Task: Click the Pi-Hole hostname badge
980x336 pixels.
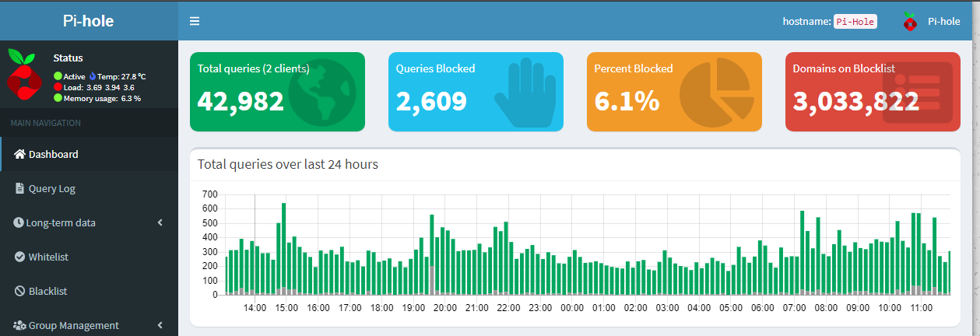Action: [855, 22]
